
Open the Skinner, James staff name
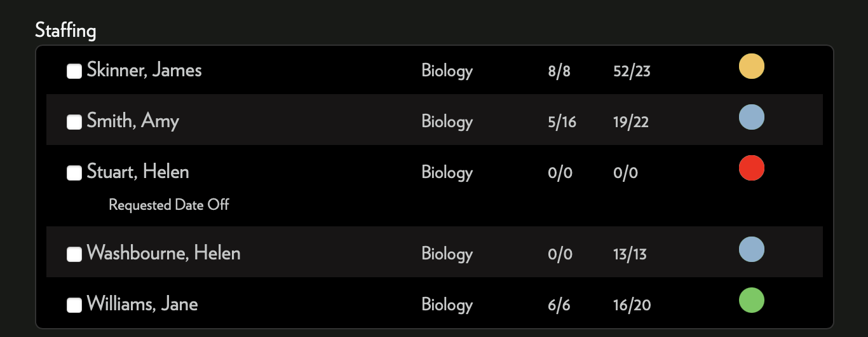pyautogui.click(x=144, y=70)
